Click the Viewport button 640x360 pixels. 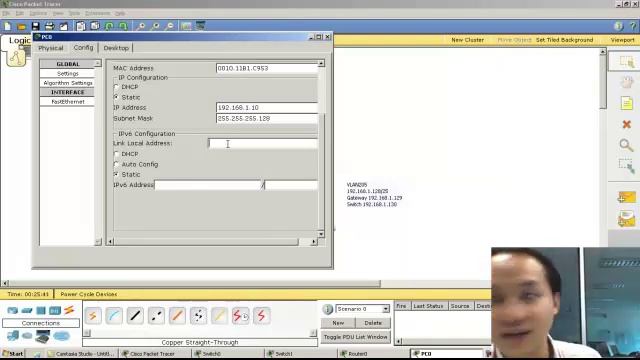click(x=622, y=40)
